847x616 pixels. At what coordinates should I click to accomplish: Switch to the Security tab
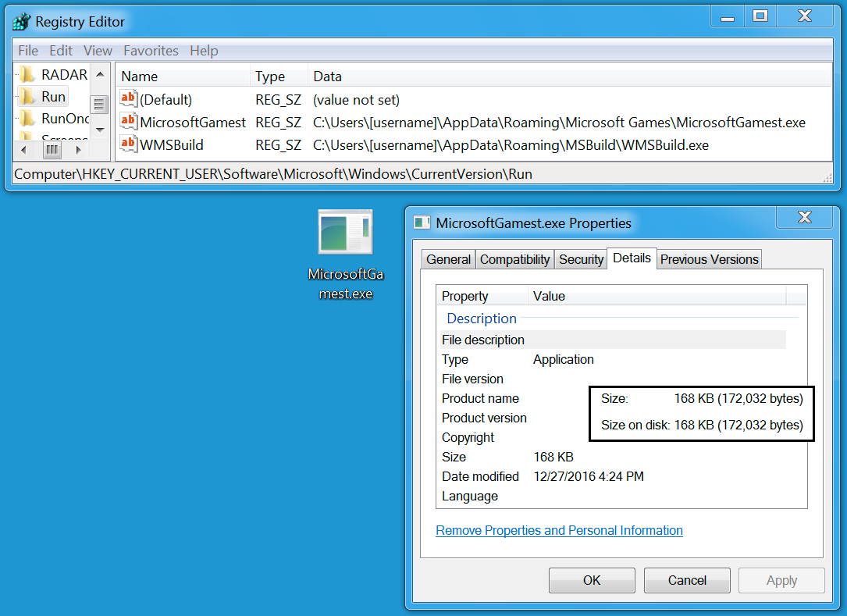pos(581,259)
